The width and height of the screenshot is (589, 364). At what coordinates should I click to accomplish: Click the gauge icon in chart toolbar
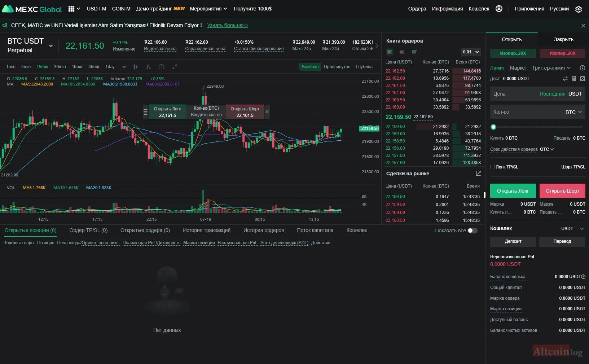pyautogui.click(x=161, y=67)
